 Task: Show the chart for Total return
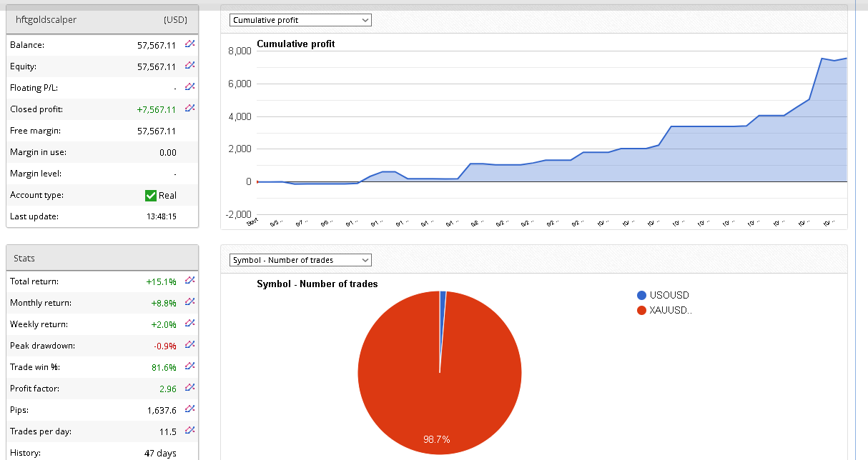189,281
